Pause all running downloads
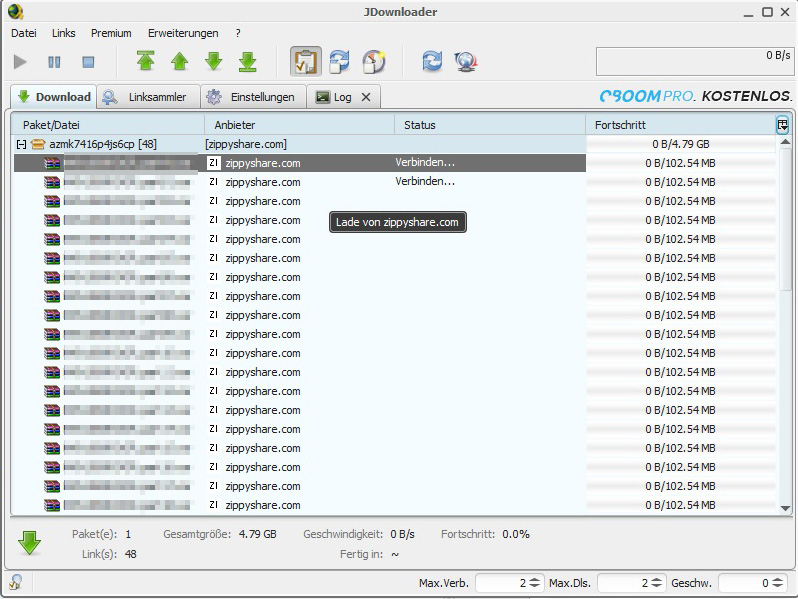The image size is (798, 599). [54, 62]
